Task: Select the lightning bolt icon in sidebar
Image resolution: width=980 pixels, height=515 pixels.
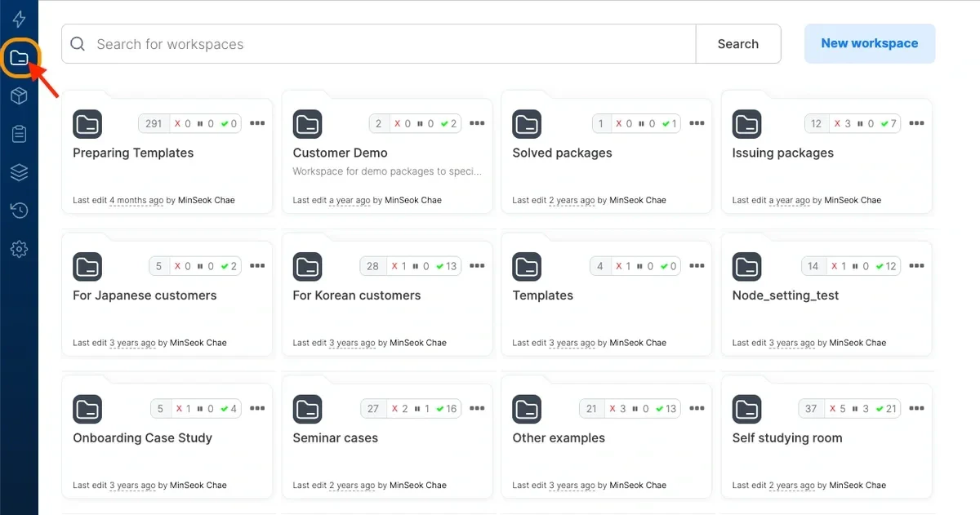Action: point(20,18)
